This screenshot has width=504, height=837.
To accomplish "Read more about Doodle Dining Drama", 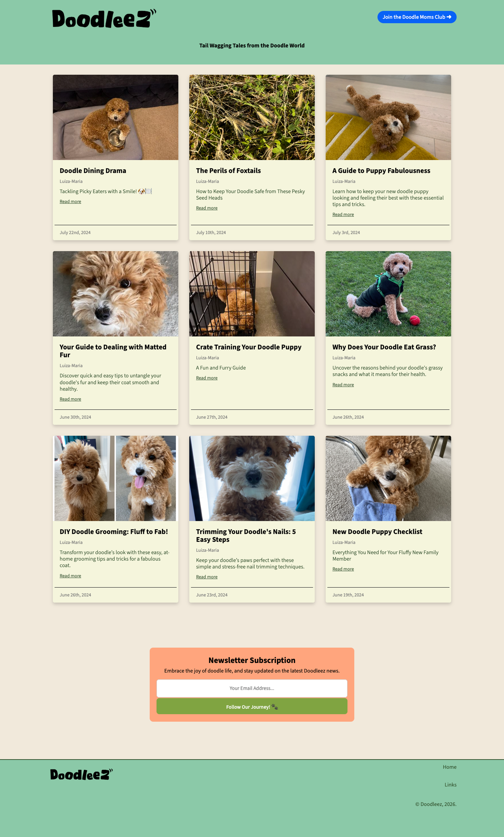I will [x=70, y=202].
